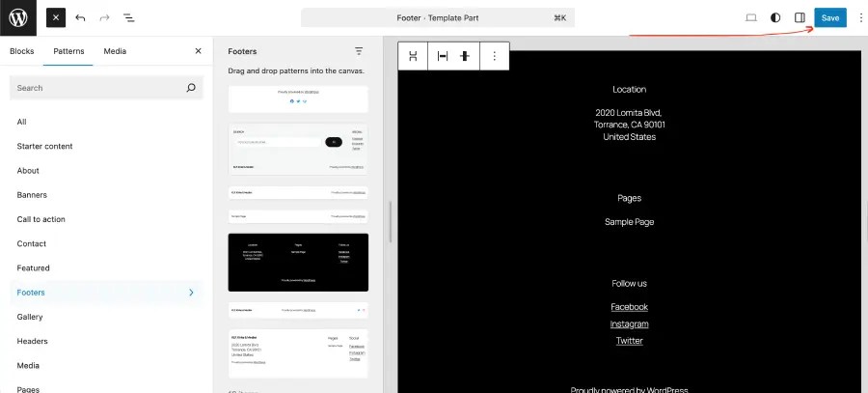Click the Search patterns input field
Screen dimensions: 868x393
pyautogui.click(x=96, y=88)
